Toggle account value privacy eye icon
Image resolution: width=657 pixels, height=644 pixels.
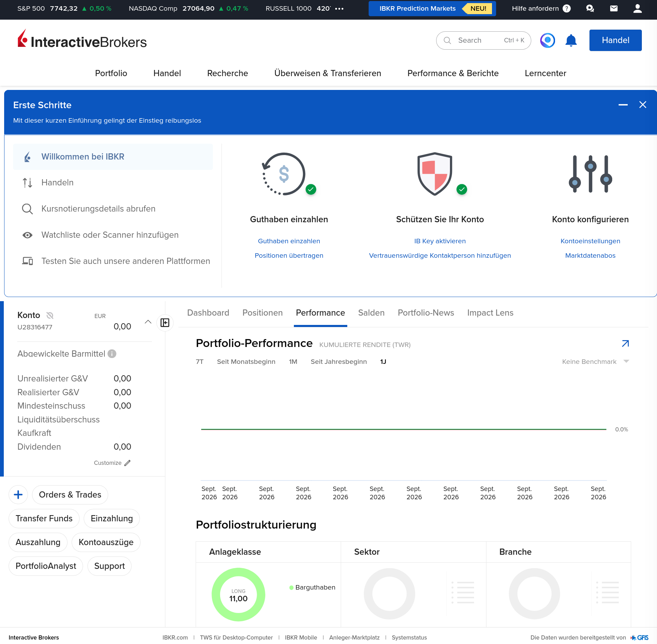(x=50, y=315)
